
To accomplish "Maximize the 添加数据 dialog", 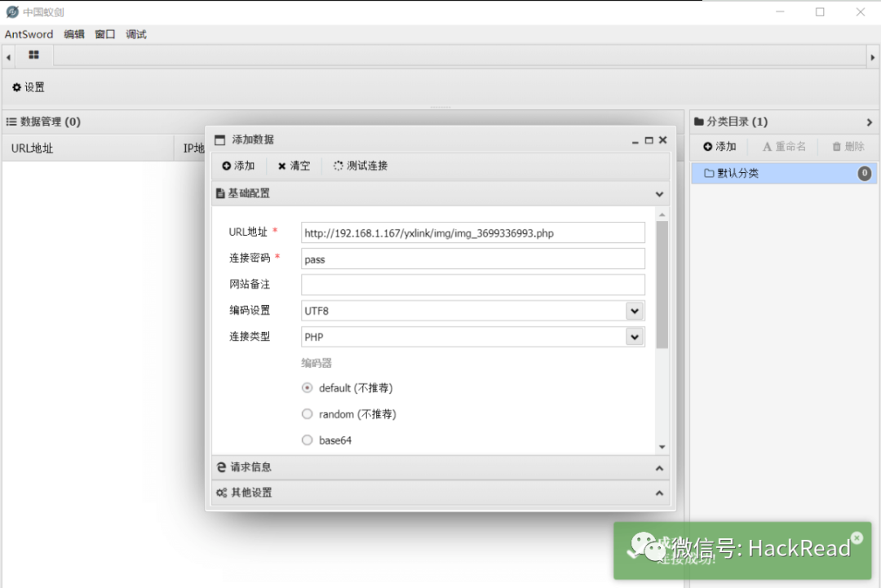I will tap(649, 140).
